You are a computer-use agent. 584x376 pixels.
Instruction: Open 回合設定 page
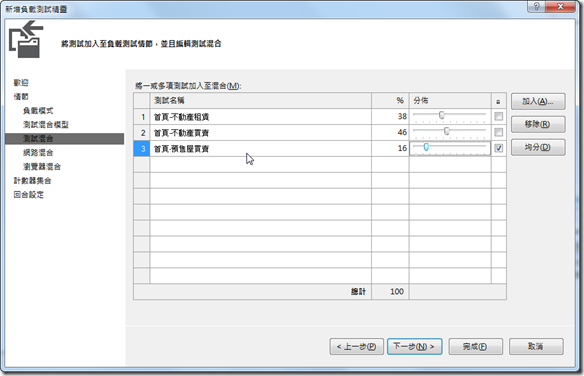click(29, 195)
